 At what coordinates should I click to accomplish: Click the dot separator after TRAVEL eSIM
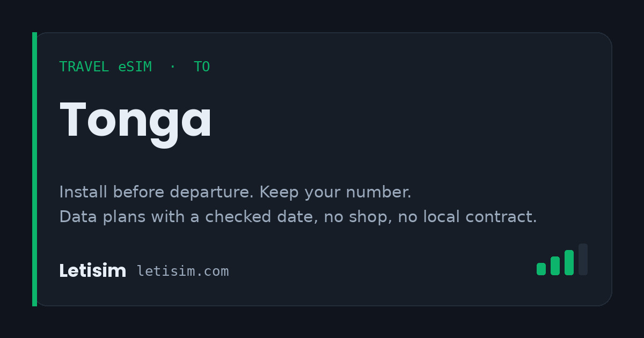(172, 67)
